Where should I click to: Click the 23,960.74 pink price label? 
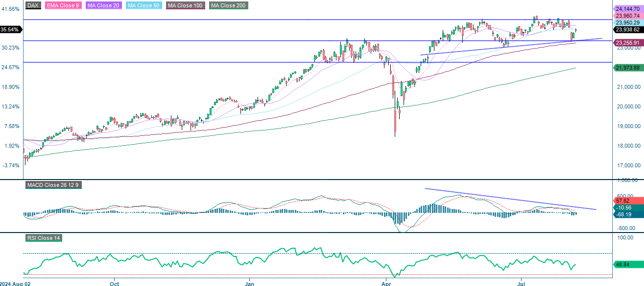point(626,15)
